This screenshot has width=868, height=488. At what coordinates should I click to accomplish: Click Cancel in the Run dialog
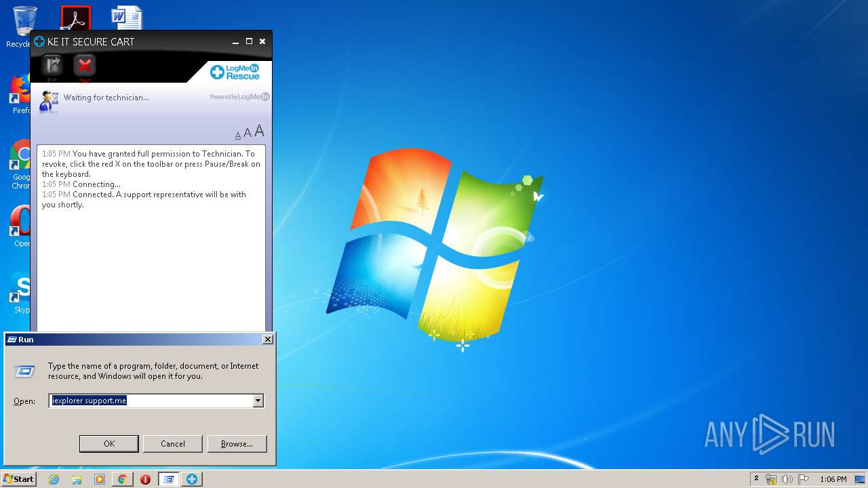click(173, 444)
